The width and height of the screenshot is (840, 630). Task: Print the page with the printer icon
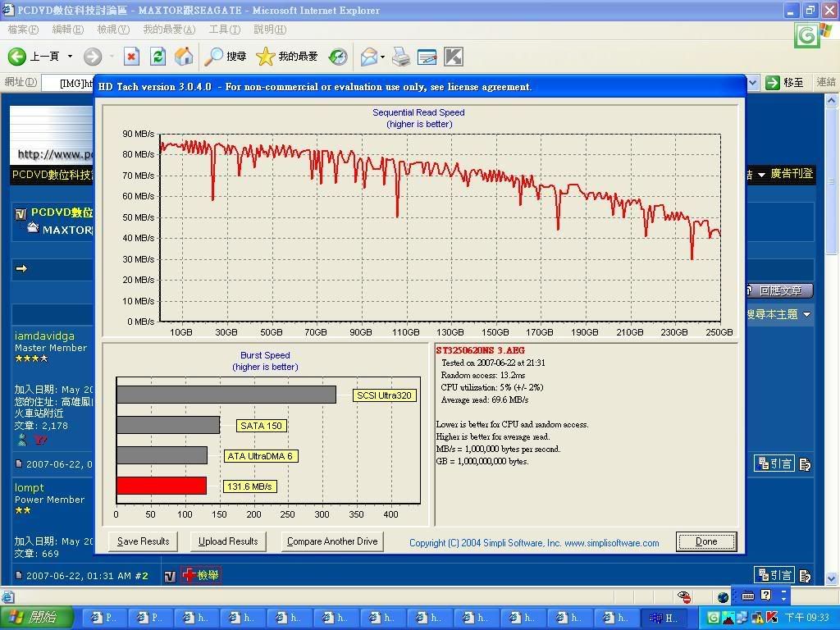point(401,57)
